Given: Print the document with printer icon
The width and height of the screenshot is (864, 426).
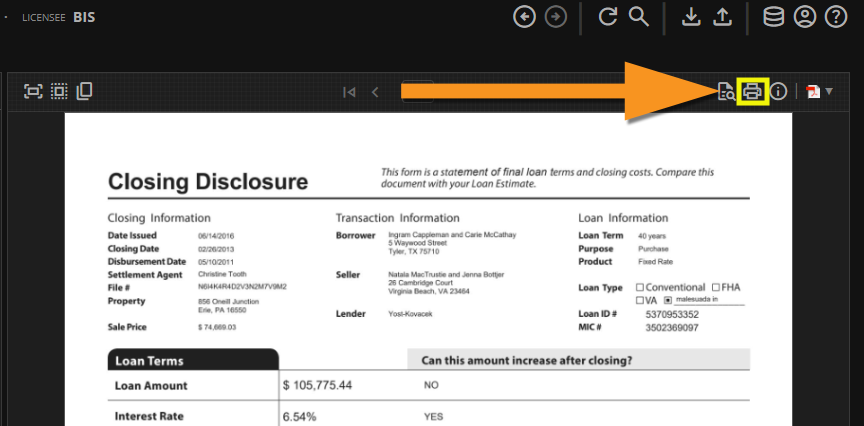Looking at the screenshot, I should coord(753,91).
